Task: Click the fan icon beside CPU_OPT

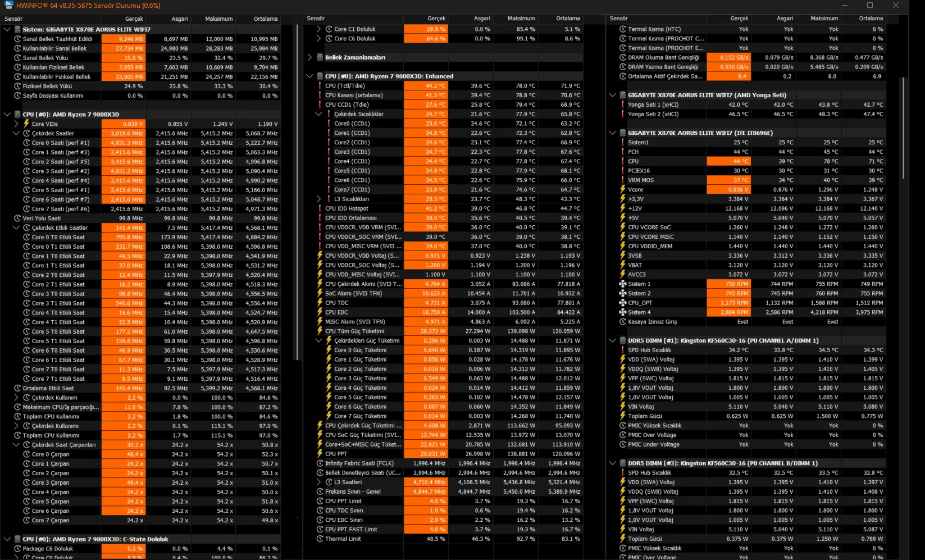Action: click(623, 303)
